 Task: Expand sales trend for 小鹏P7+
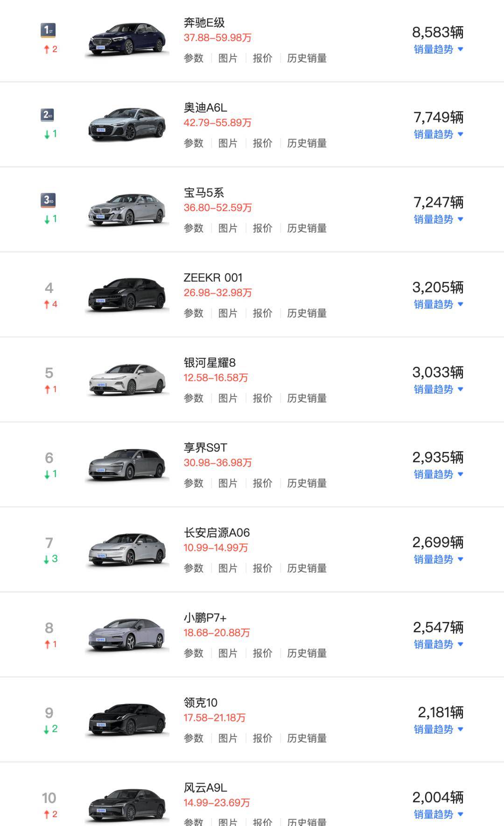point(438,644)
